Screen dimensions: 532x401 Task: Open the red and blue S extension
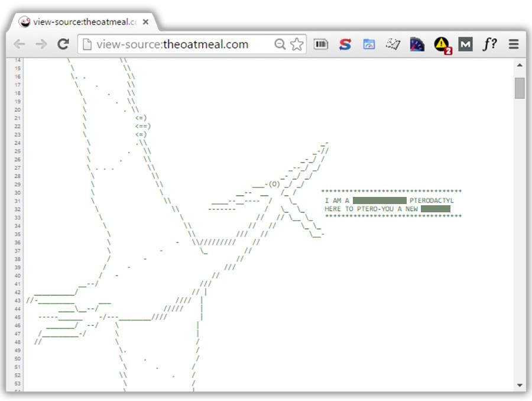pos(345,44)
